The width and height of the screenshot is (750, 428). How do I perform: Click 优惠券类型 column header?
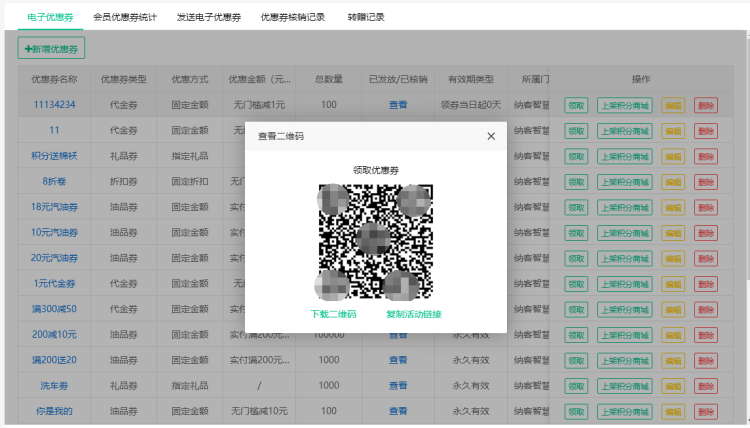coord(123,79)
